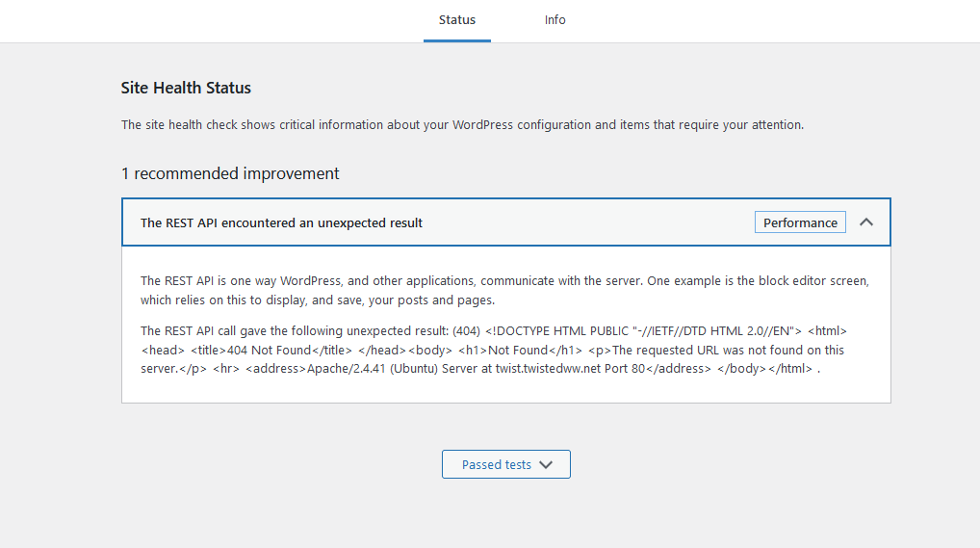Toggle the REST API unexpected result accordion title
Viewport: 980px width, 548px height.
click(x=281, y=222)
